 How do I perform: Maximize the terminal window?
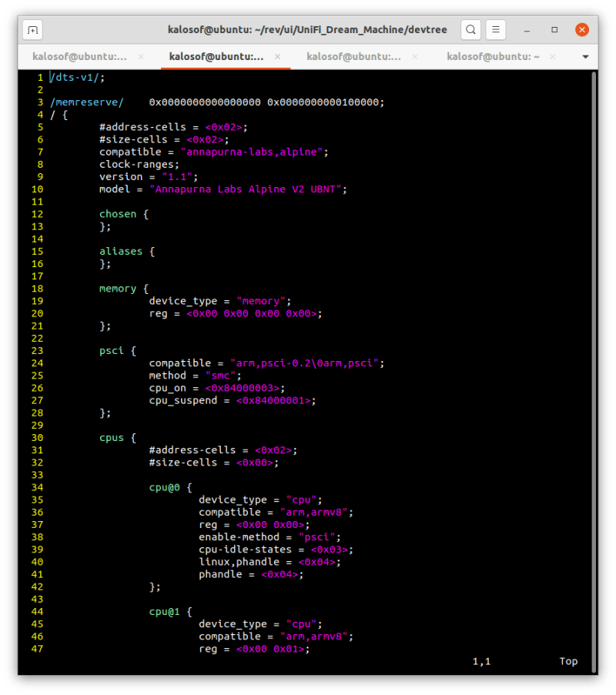(x=554, y=29)
